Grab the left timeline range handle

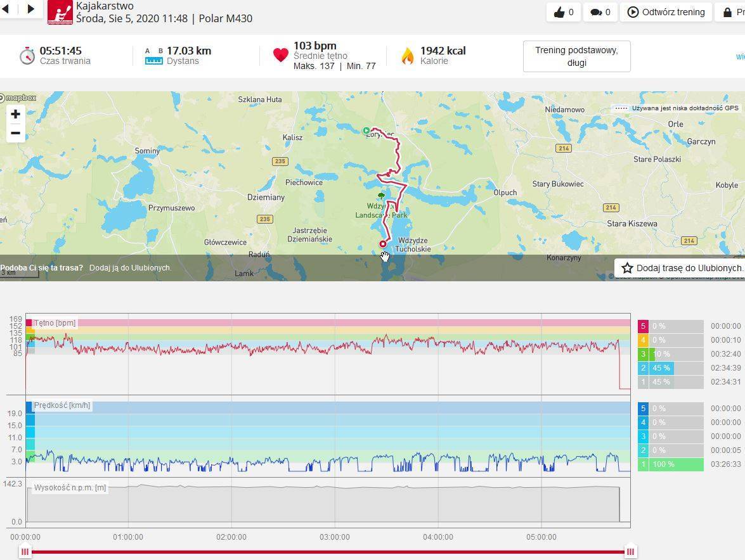[25, 552]
